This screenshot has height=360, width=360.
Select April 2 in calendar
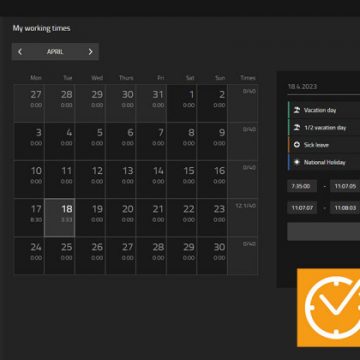pos(212,103)
